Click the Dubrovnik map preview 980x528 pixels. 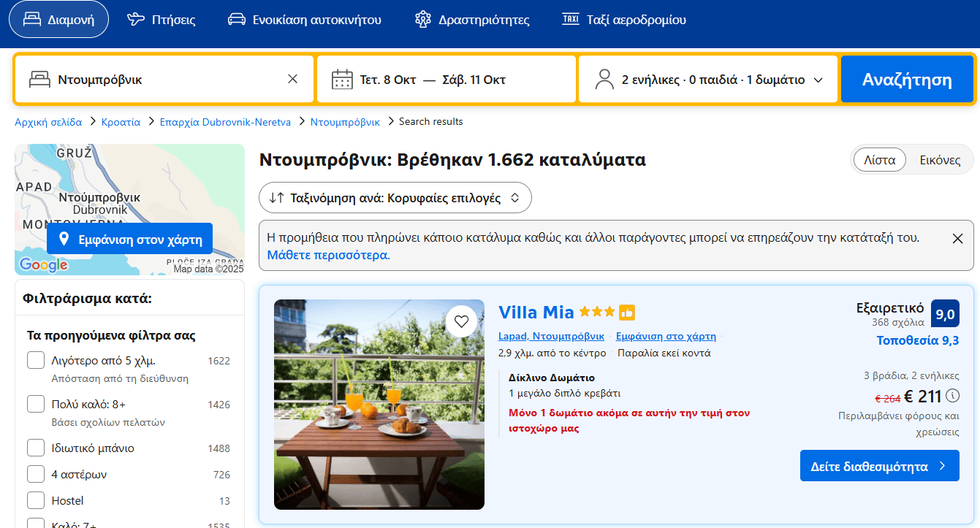(129, 210)
